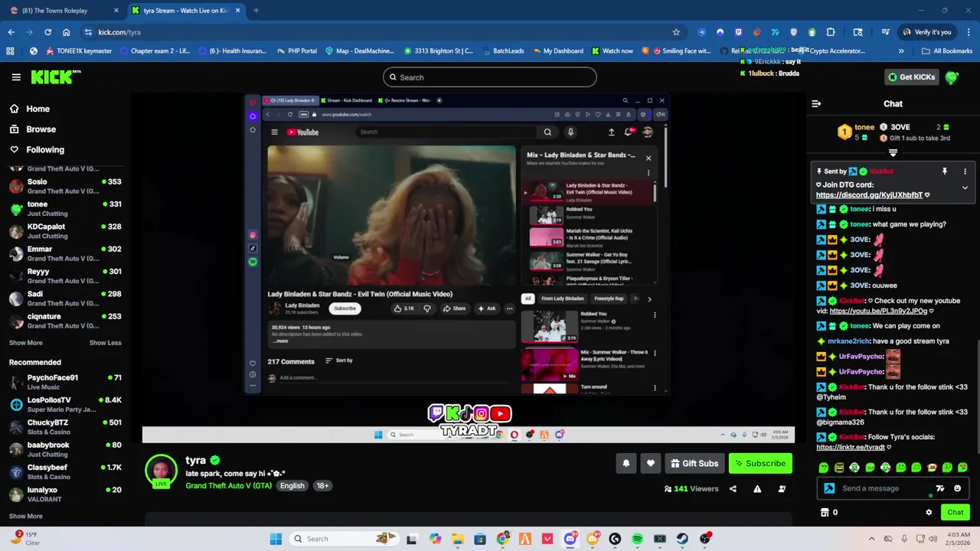Click Show More under Recommended
The image size is (980, 551).
coord(25,516)
